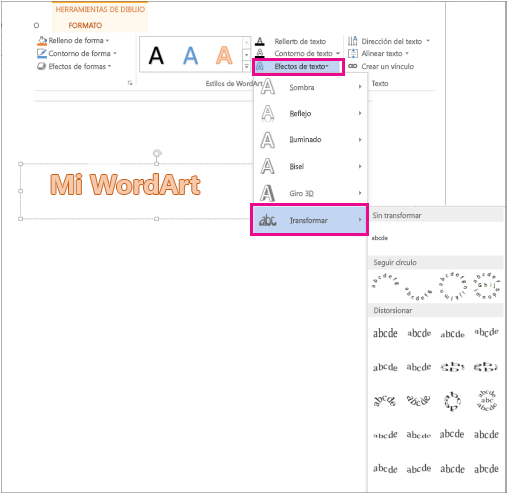
Task: Select fourth warp style in Distorsionar row four
Action: pos(486,434)
